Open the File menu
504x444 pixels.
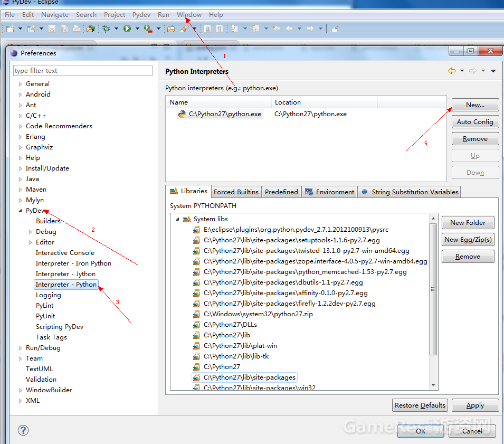tap(9, 14)
